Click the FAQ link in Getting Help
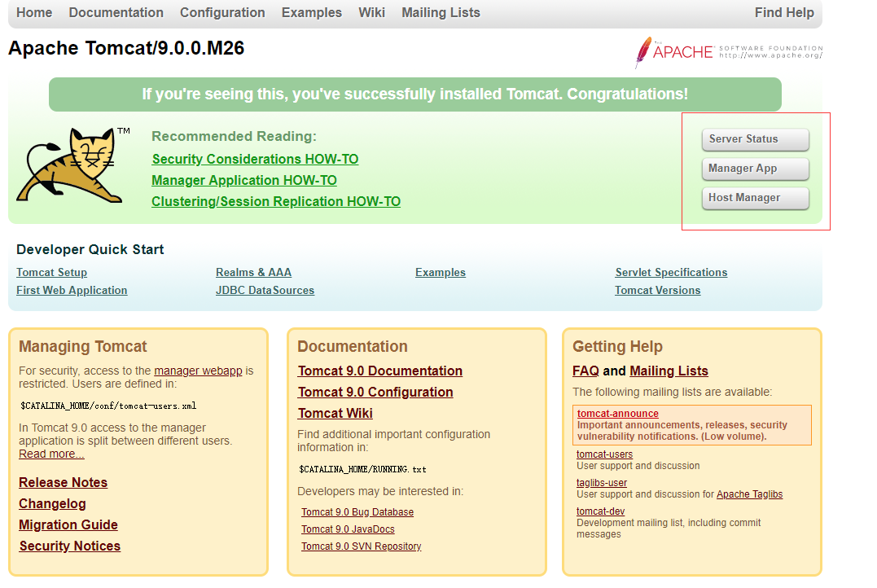877x588 pixels. click(585, 371)
